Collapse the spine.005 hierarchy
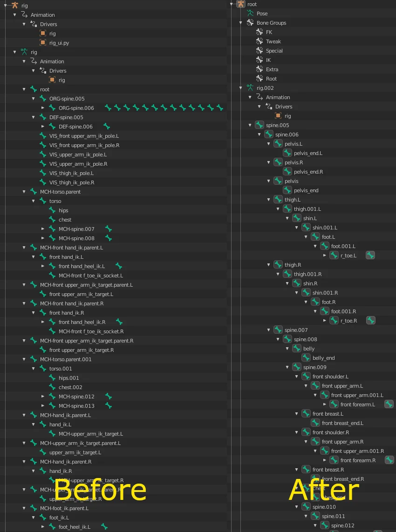 [250, 125]
